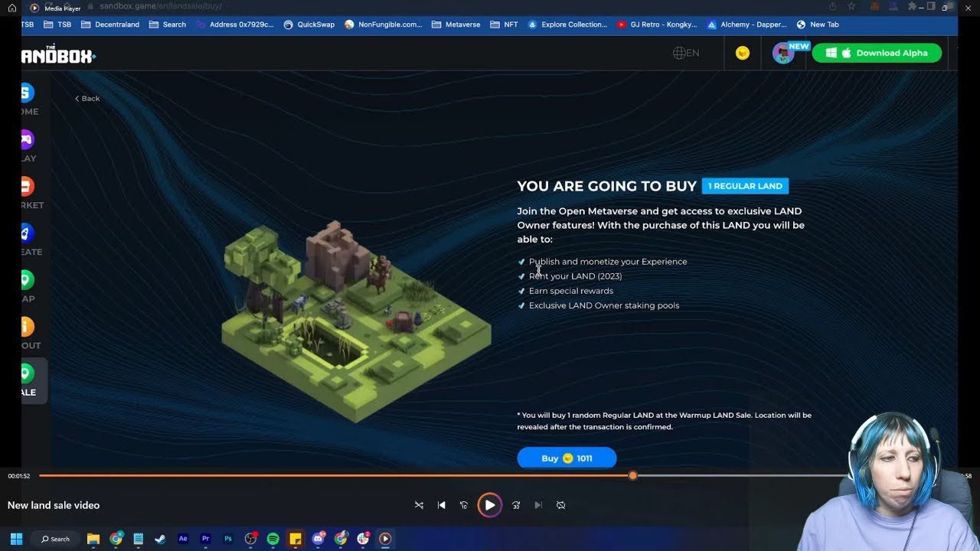The height and width of the screenshot is (551, 980).
Task: Open Steam from the taskbar
Action: [160, 539]
